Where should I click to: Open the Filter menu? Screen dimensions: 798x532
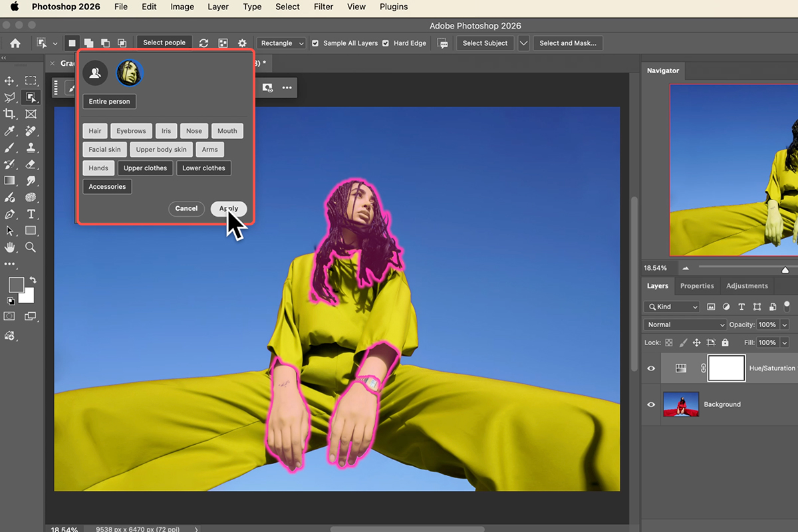(323, 7)
